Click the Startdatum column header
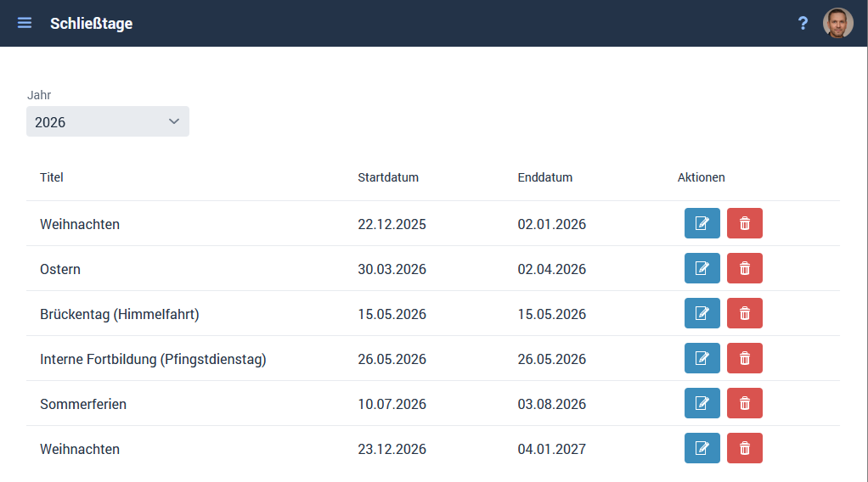Screen dimensions: 868x482 tap(388, 177)
